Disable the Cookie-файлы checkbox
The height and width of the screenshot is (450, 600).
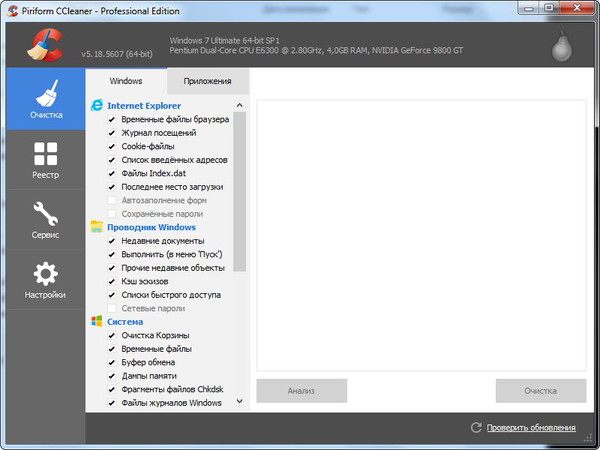coord(112,146)
